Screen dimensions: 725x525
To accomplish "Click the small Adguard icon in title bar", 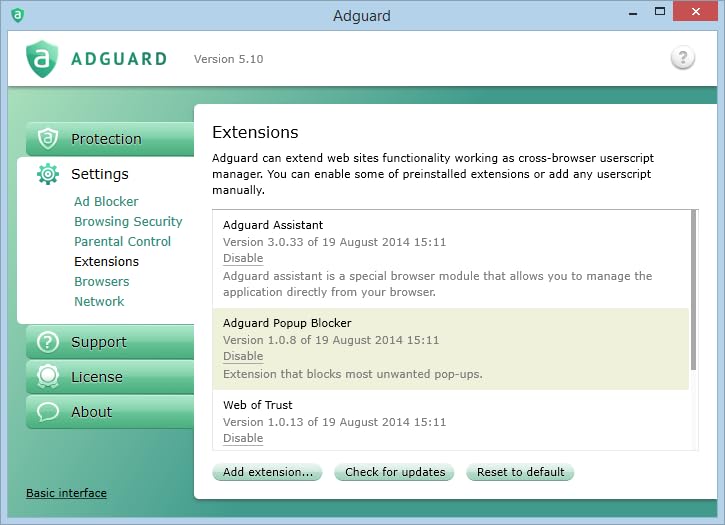I will [18, 15].
